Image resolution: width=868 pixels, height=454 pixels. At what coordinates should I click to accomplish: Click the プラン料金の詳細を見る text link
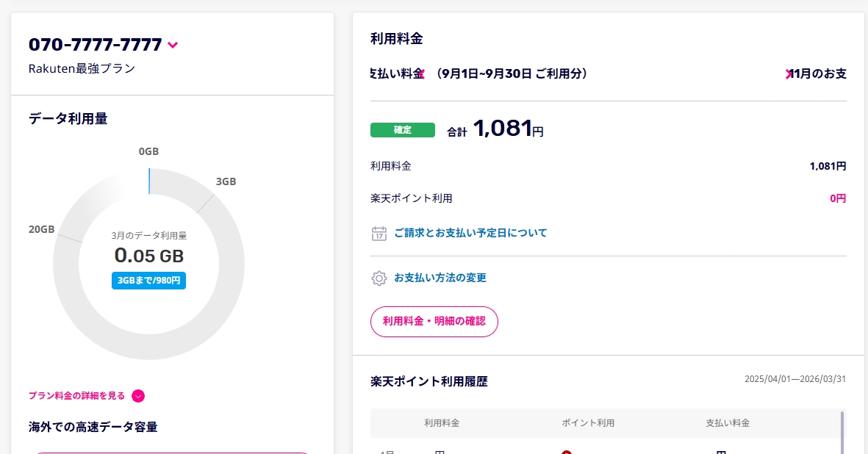tap(76, 396)
